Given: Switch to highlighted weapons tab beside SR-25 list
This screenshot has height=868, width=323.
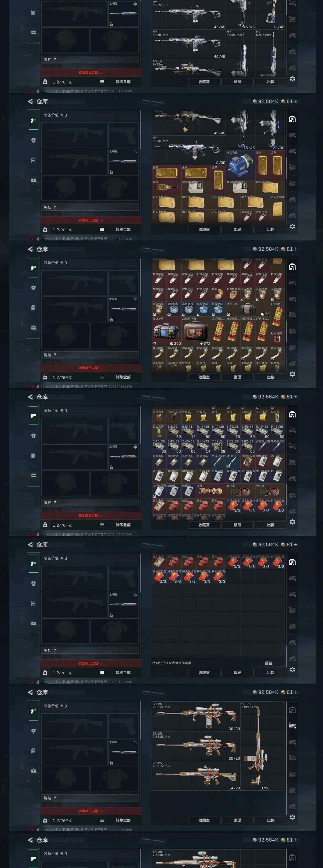Looking at the screenshot, I should (292, 725).
